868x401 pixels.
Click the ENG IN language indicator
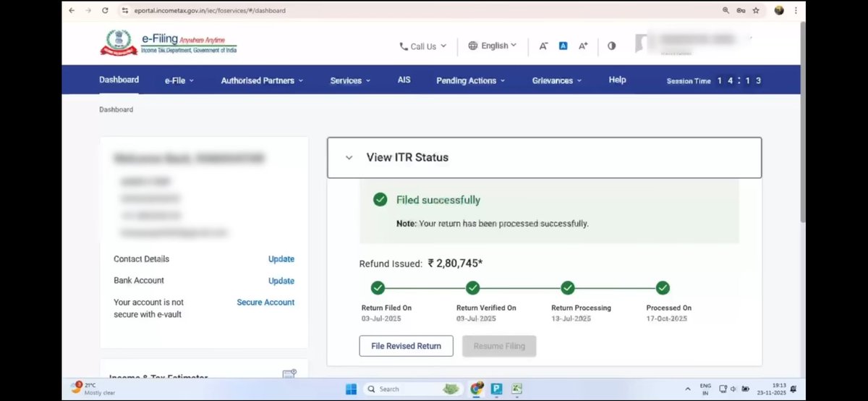[x=705, y=389]
